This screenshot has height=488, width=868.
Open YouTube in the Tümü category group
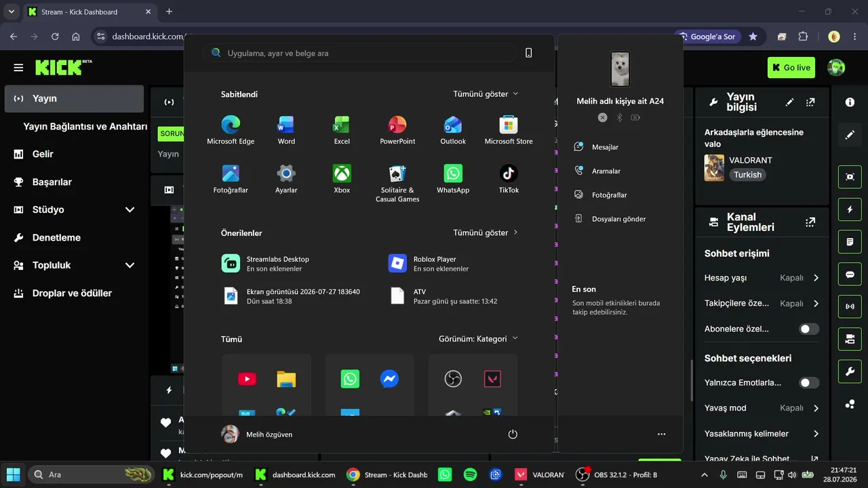(x=248, y=379)
